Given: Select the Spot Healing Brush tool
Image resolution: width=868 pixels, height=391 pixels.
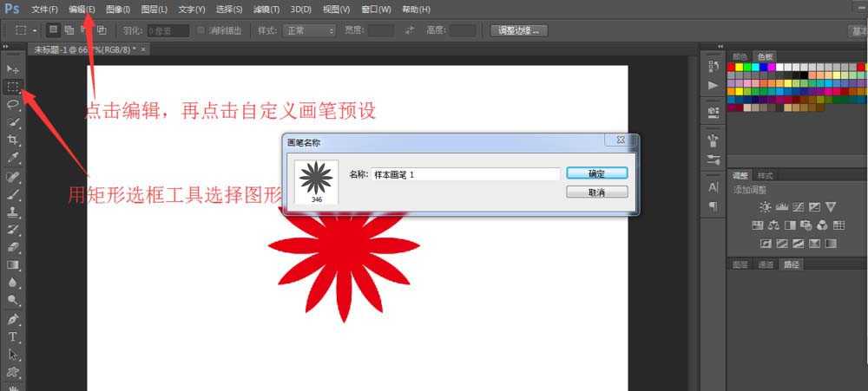Looking at the screenshot, I should (x=13, y=176).
